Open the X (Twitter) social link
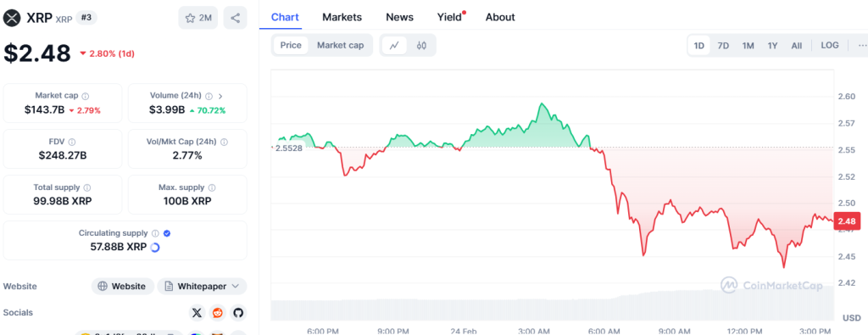This screenshot has width=868, height=335. pos(197,313)
